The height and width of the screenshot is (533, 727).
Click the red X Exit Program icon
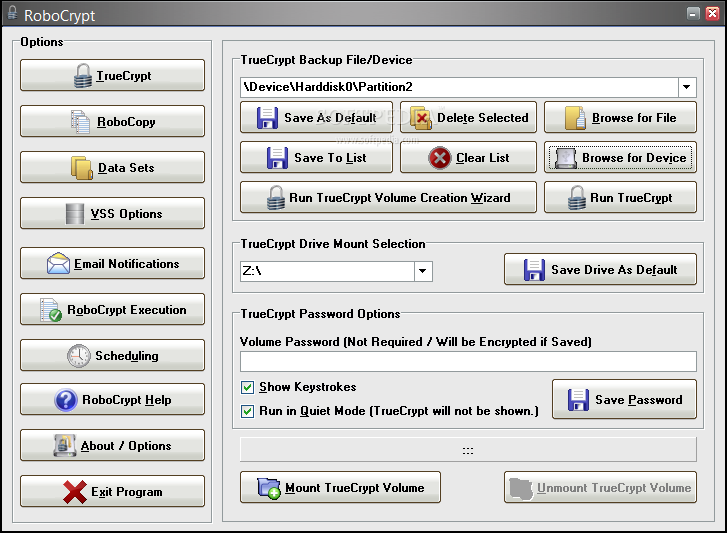pos(75,492)
